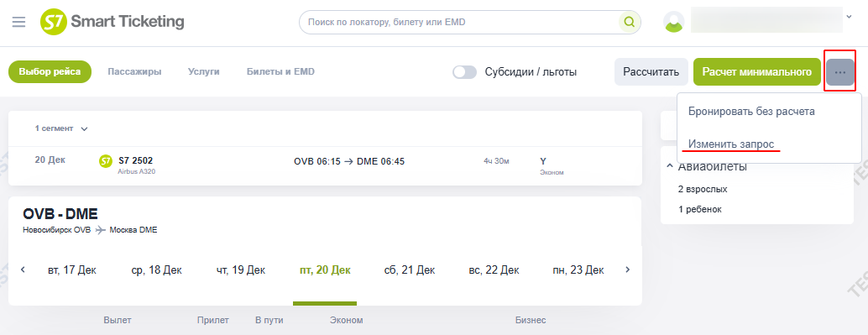Select Бронировать без расчета menu item
Viewport: 868px width, 335px height.
pos(751,112)
